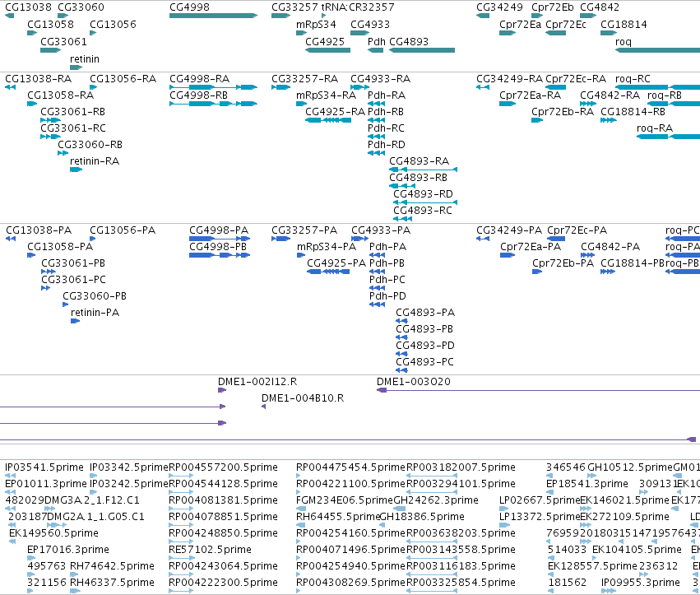
Task: Click the CG33061 gene glyph
Action: tap(50, 50)
